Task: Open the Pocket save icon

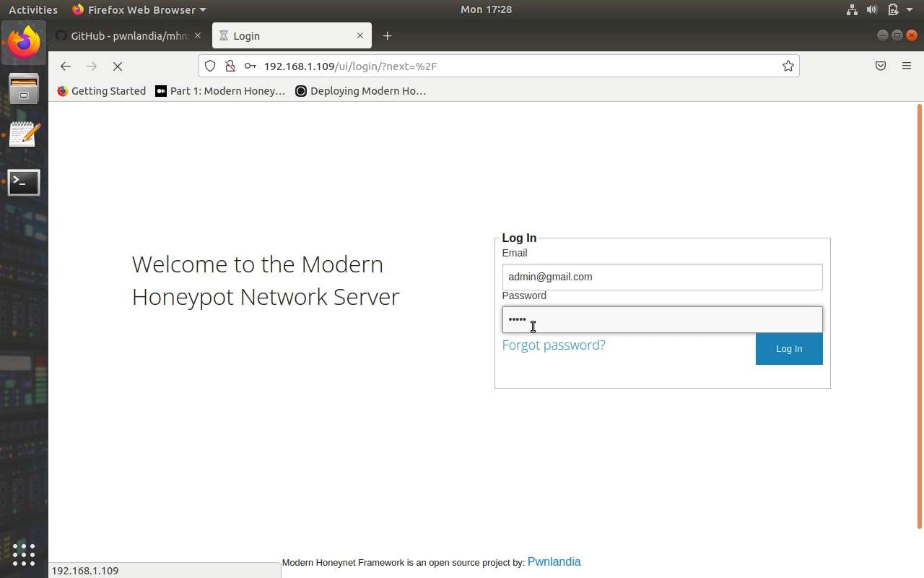Action: (x=881, y=66)
